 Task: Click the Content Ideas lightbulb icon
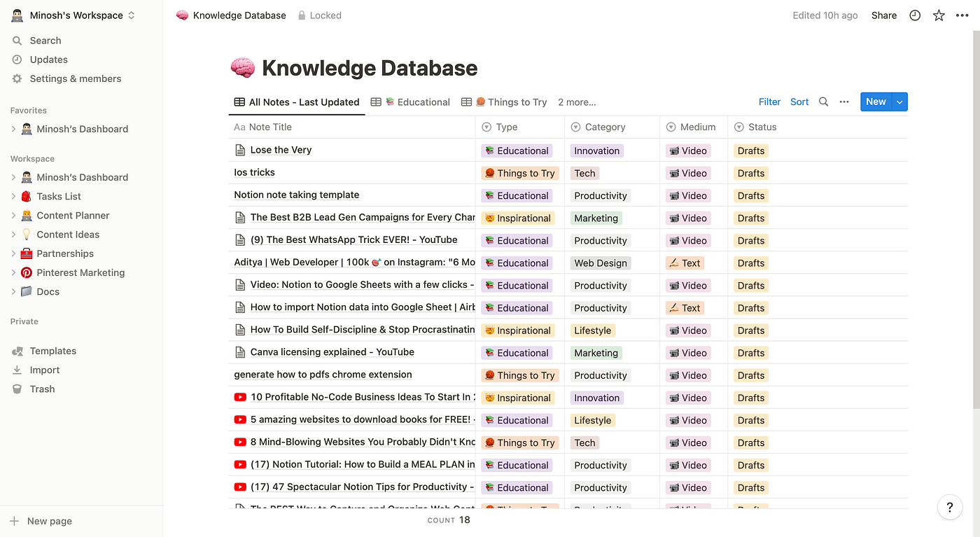pos(27,235)
